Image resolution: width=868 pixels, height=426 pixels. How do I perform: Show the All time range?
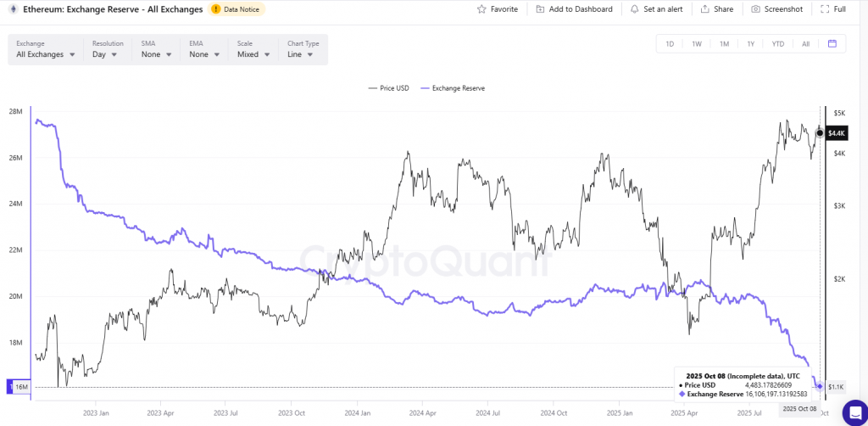[805, 44]
